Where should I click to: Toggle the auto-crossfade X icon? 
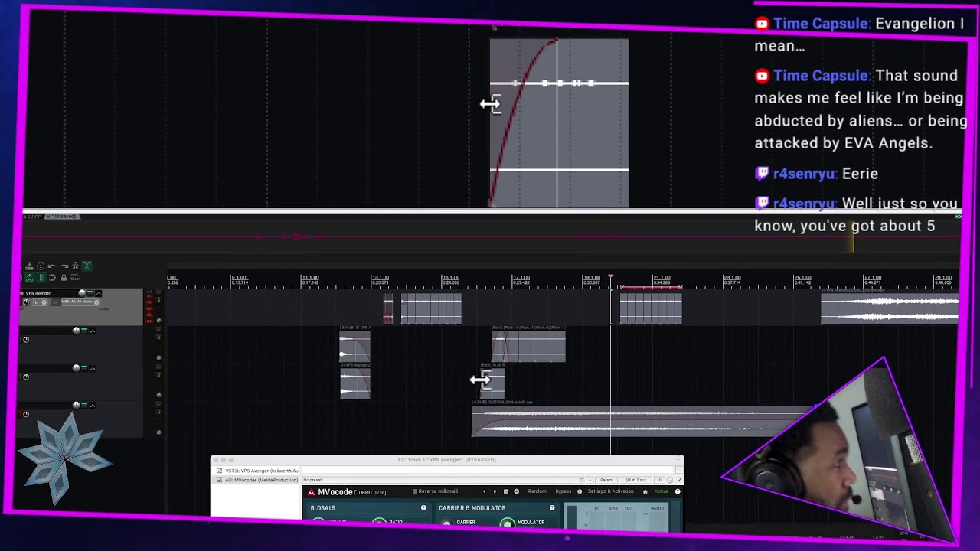pyautogui.click(x=87, y=266)
